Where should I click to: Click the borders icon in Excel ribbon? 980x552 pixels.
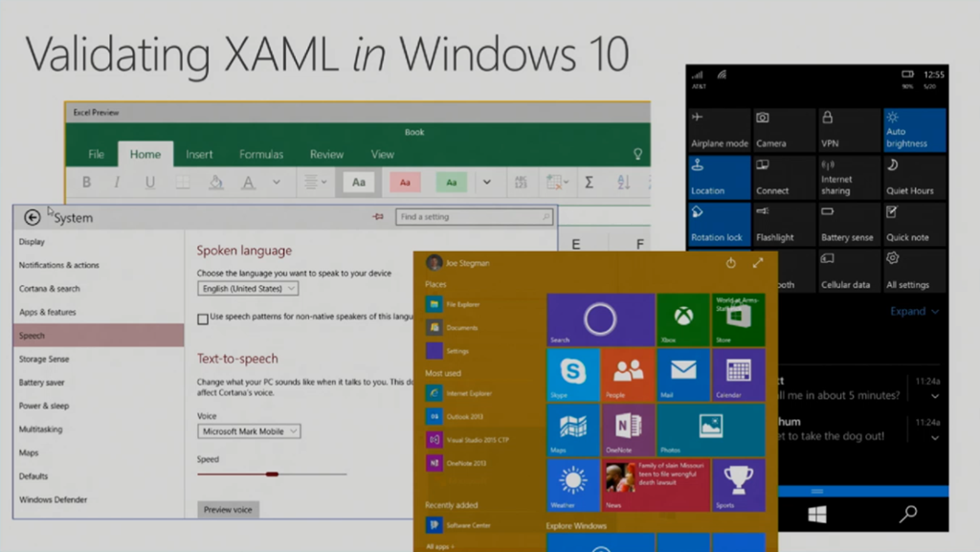[183, 183]
